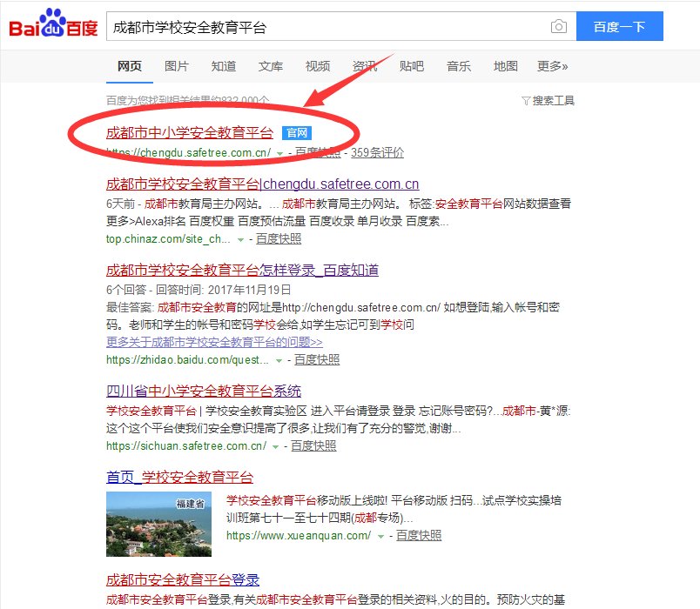The width and height of the screenshot is (700, 609).
Task: Click the coastal scenery thumbnail image
Action: pyautogui.click(x=157, y=523)
